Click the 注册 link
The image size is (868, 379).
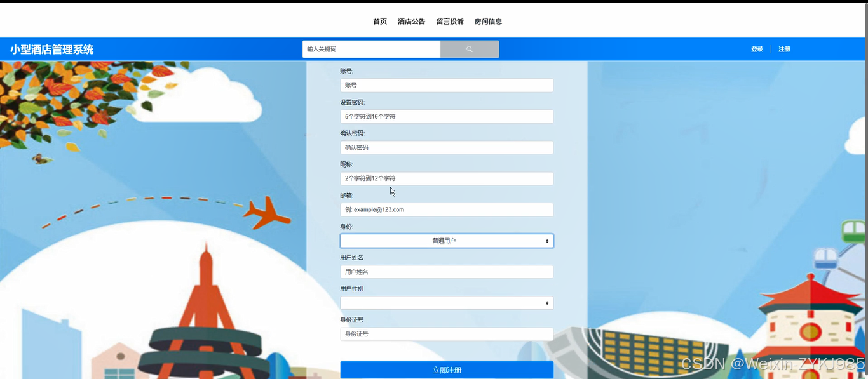(784, 49)
